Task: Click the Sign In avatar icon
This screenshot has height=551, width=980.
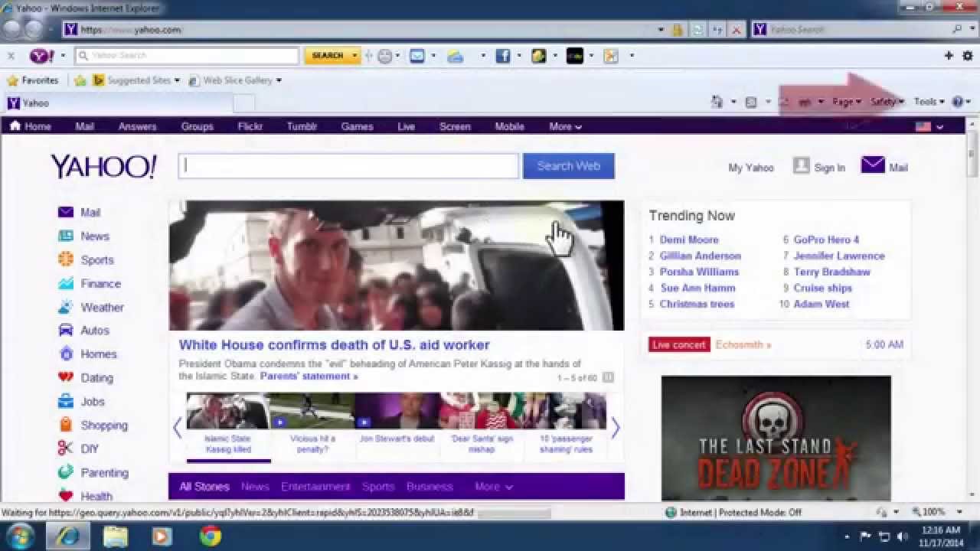Action: point(801,165)
